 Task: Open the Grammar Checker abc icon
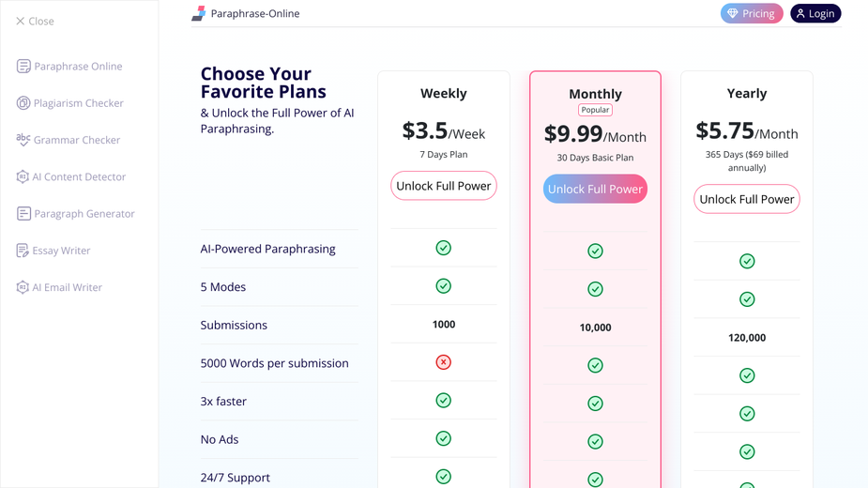tap(23, 140)
